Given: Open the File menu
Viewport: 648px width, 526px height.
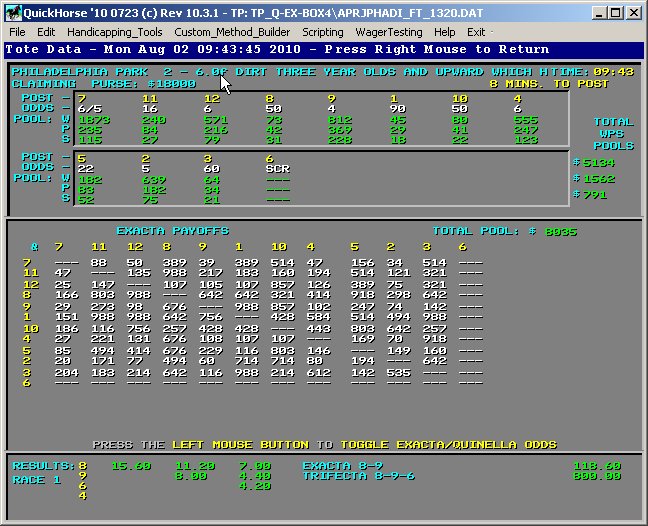Looking at the screenshot, I should pyautogui.click(x=17, y=32).
